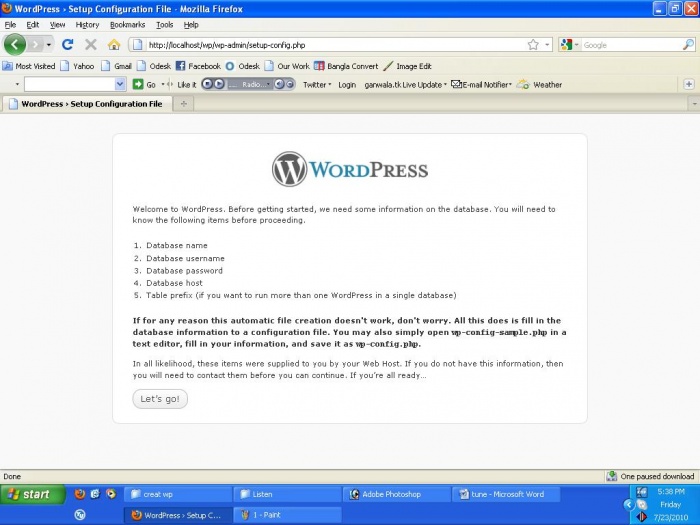700x525 pixels.
Task: Open the Edit menu
Action: tap(33, 25)
